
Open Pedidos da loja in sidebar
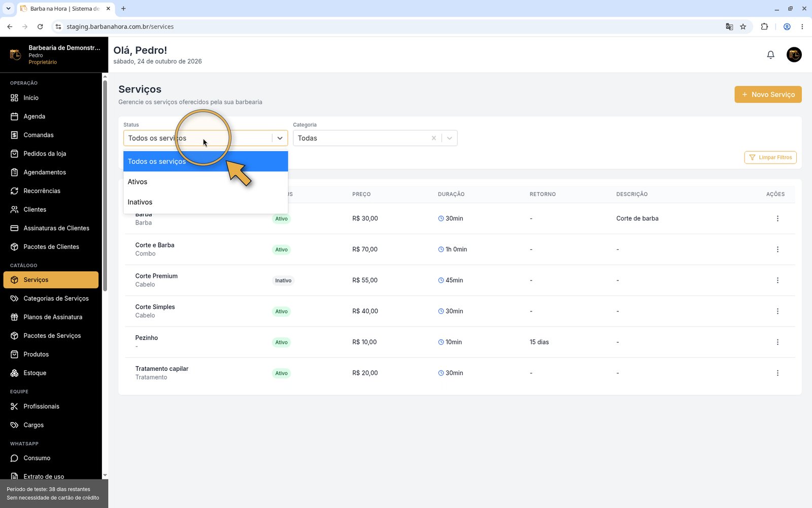[x=51, y=153]
